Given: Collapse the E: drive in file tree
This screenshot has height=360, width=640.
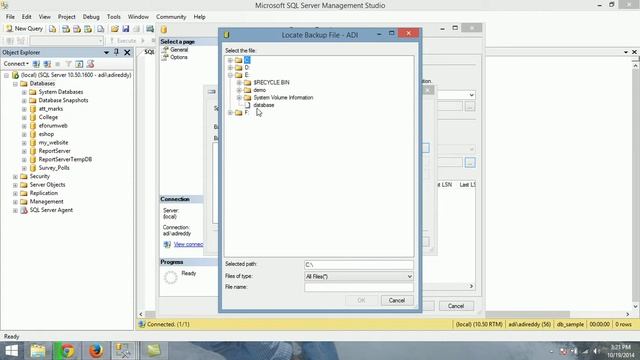Looking at the screenshot, I should (x=230, y=75).
